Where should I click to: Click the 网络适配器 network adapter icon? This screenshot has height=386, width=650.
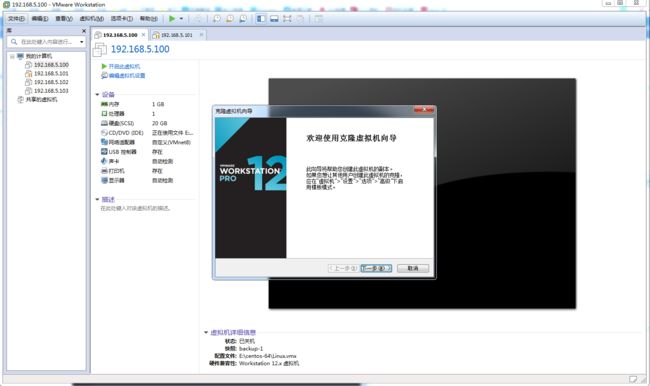point(104,142)
